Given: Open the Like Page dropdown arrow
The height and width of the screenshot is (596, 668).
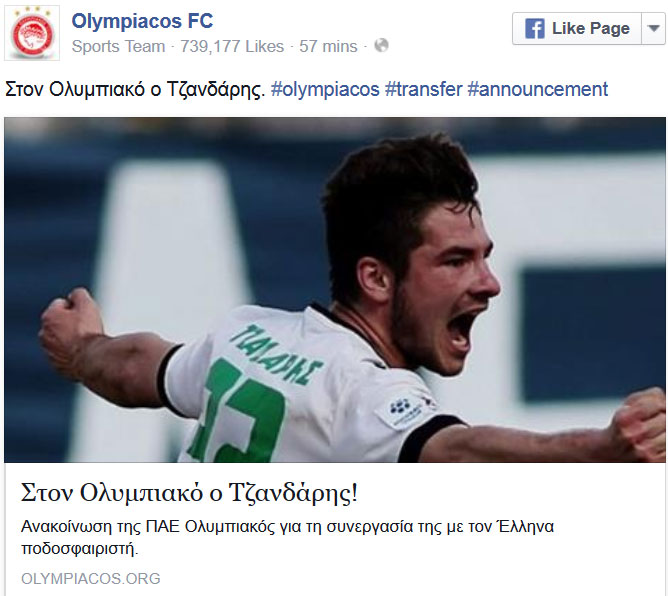Looking at the screenshot, I should (654, 29).
